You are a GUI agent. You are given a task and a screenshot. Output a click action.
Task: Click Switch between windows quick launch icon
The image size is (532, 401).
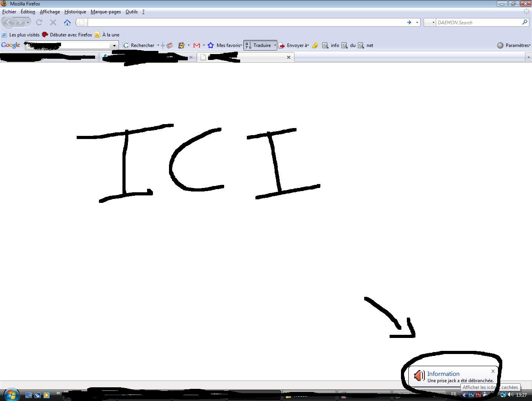[x=37, y=396]
